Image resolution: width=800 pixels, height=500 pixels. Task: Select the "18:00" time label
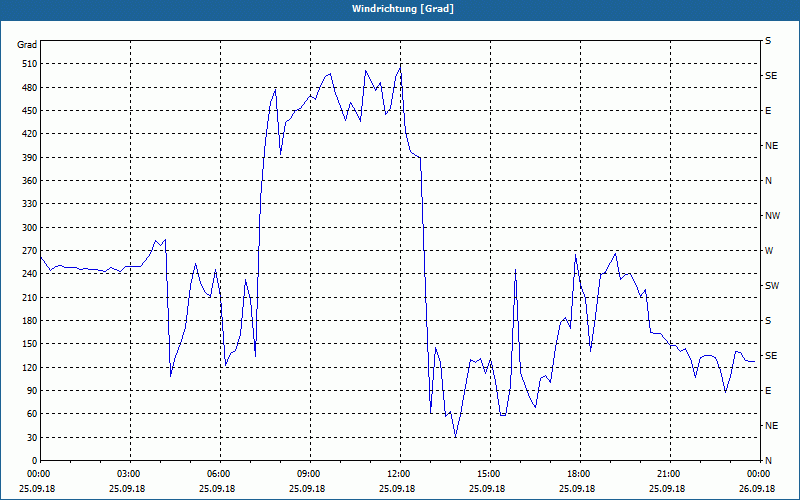(578, 474)
